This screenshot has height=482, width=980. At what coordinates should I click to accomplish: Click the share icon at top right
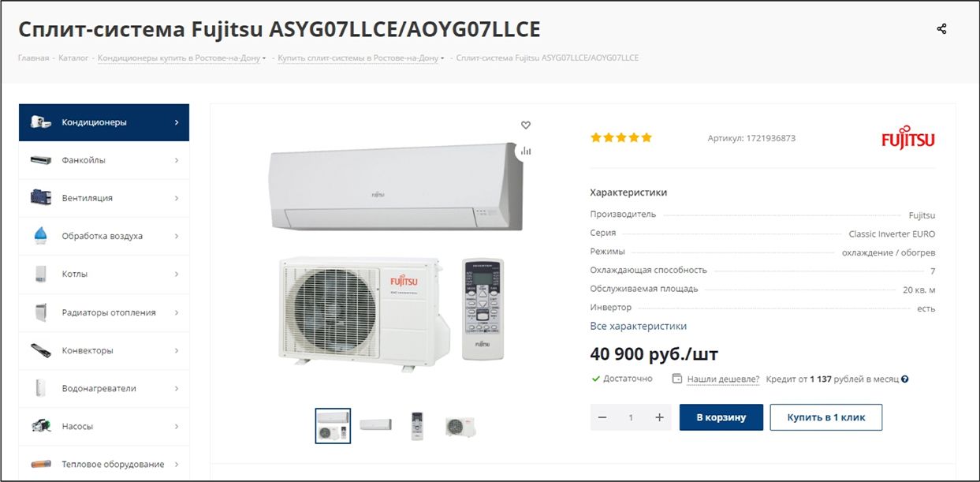point(941,29)
